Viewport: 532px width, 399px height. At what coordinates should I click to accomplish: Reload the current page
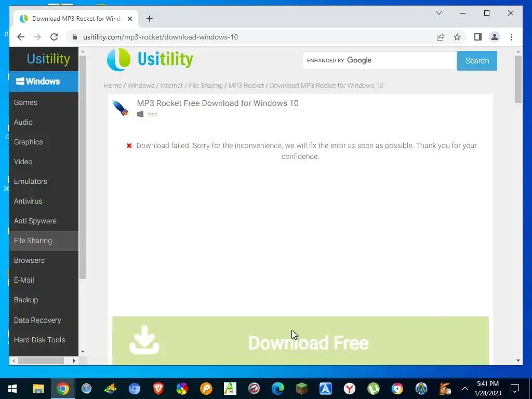(x=54, y=37)
